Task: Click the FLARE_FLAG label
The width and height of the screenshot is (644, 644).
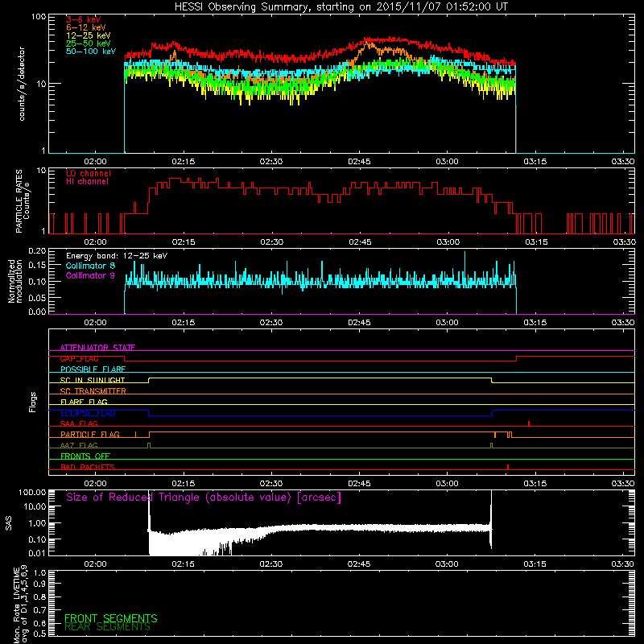Action: point(84,402)
